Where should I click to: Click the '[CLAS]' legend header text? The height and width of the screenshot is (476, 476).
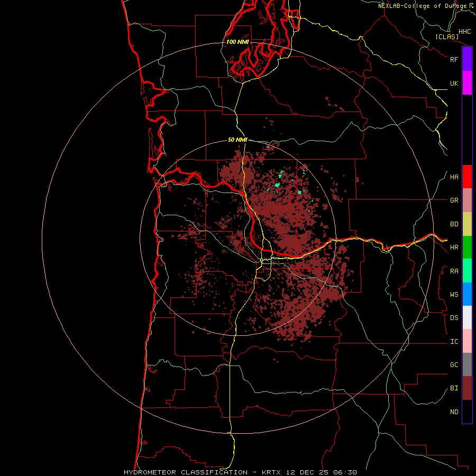coord(447,36)
